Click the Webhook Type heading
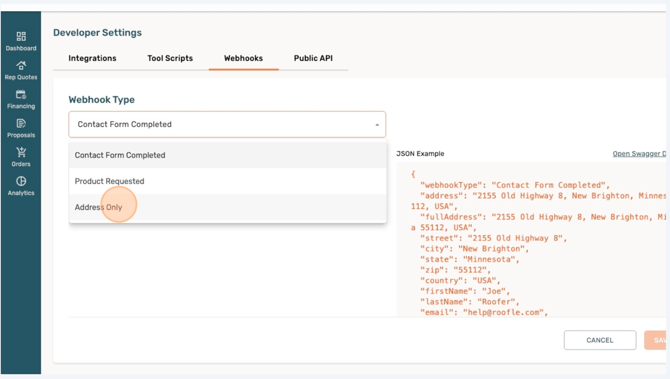 (x=102, y=100)
